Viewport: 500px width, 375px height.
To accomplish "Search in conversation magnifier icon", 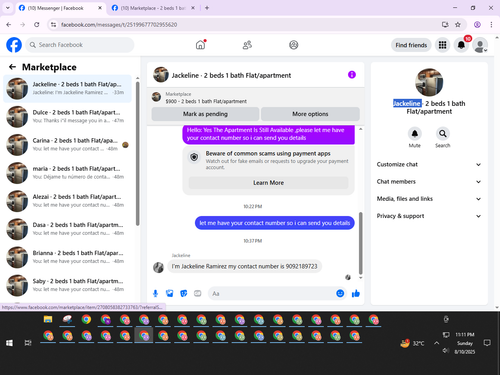I will (x=442, y=134).
